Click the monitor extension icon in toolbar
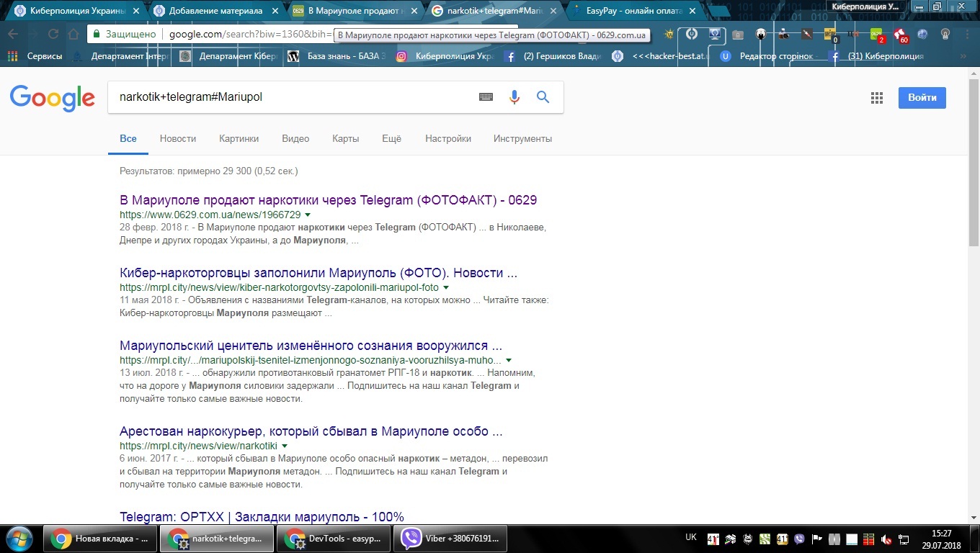The height and width of the screenshot is (553, 980). (714, 34)
